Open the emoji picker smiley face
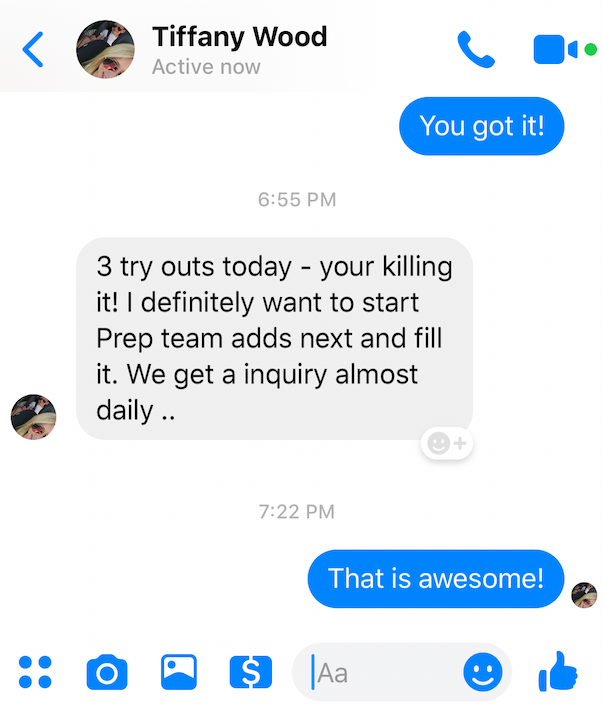The image size is (603, 706). point(482,672)
